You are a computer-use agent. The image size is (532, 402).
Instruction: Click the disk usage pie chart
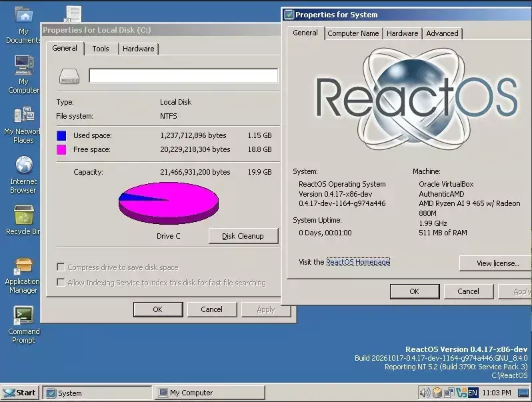point(168,203)
